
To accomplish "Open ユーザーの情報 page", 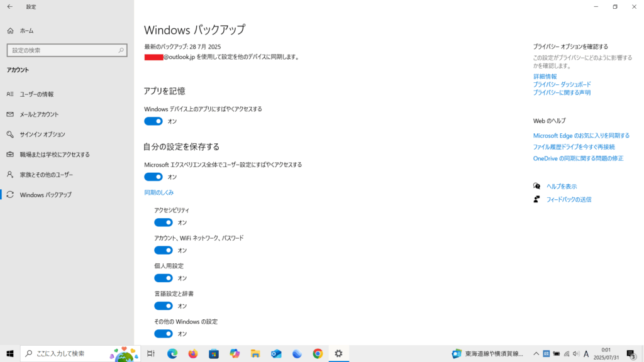I will tap(36, 94).
